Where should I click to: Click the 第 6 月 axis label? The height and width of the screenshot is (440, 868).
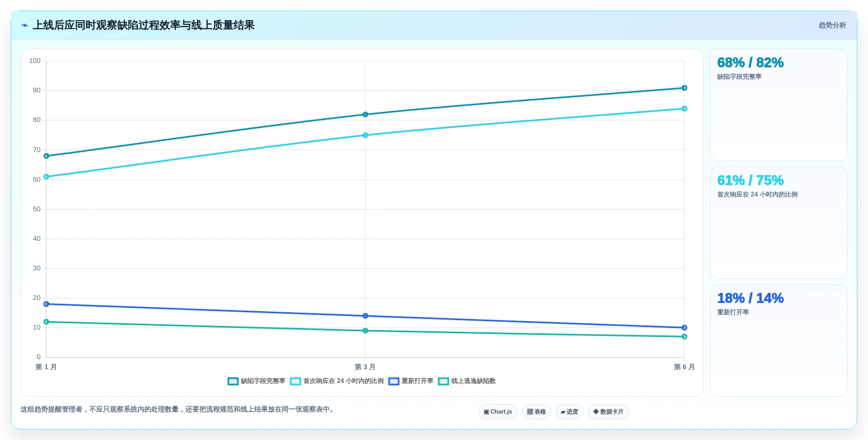click(x=684, y=367)
